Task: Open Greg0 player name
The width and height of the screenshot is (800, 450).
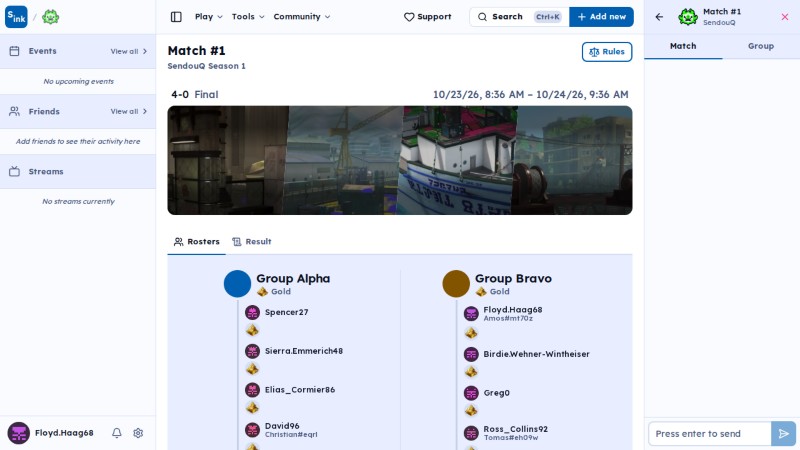Action: point(496,393)
